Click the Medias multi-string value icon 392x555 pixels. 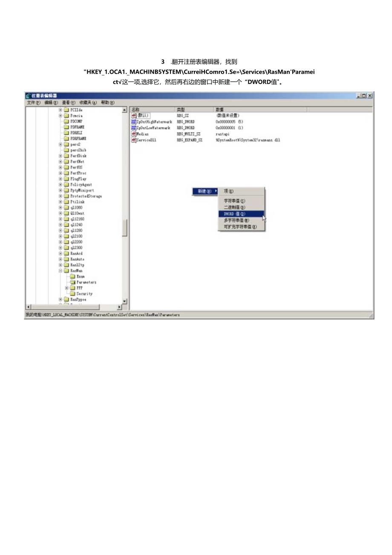click(x=134, y=134)
